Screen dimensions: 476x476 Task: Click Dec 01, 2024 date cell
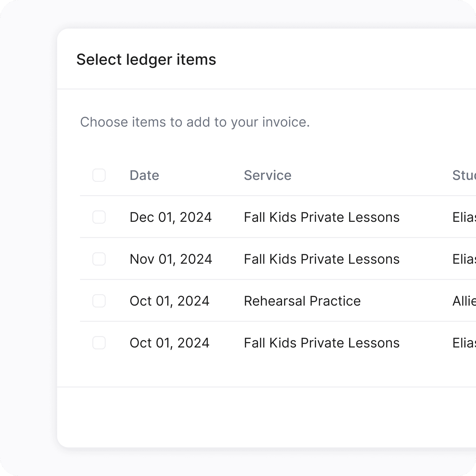tap(171, 217)
